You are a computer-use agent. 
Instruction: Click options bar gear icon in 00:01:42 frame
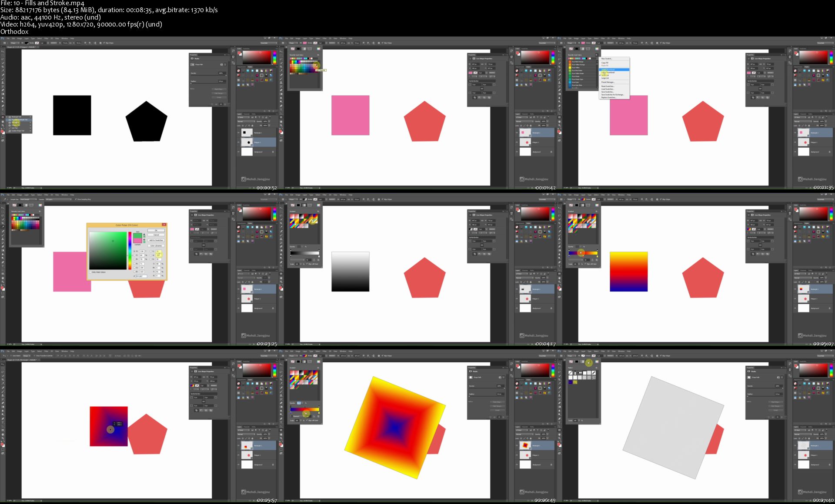pyautogui.click(x=379, y=43)
